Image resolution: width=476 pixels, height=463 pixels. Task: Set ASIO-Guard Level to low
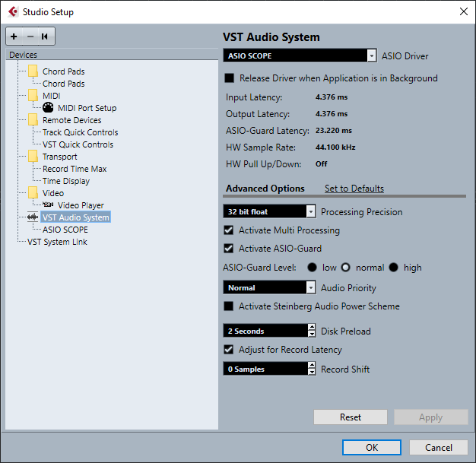pyautogui.click(x=312, y=267)
